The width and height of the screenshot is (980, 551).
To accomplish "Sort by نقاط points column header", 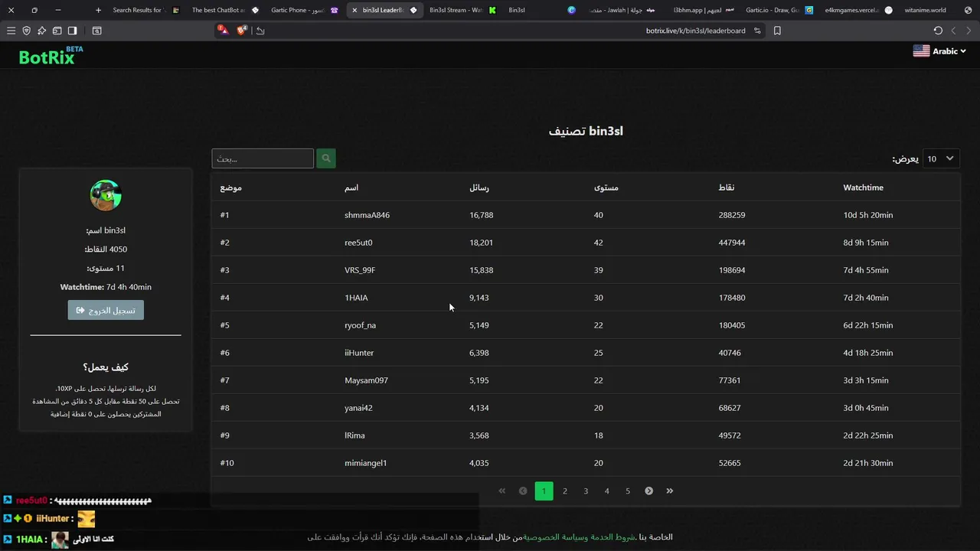I will 727,187.
